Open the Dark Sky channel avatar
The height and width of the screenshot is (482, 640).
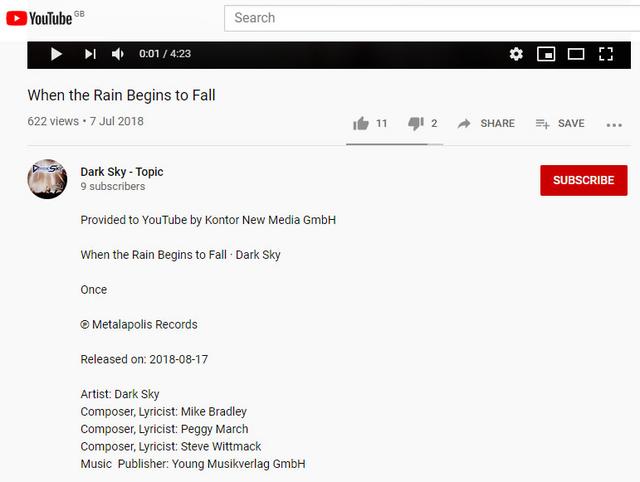(47, 179)
